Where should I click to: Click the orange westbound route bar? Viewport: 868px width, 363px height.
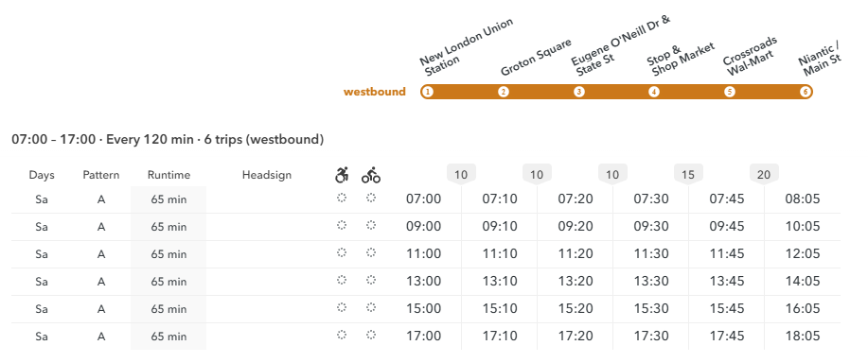616,92
